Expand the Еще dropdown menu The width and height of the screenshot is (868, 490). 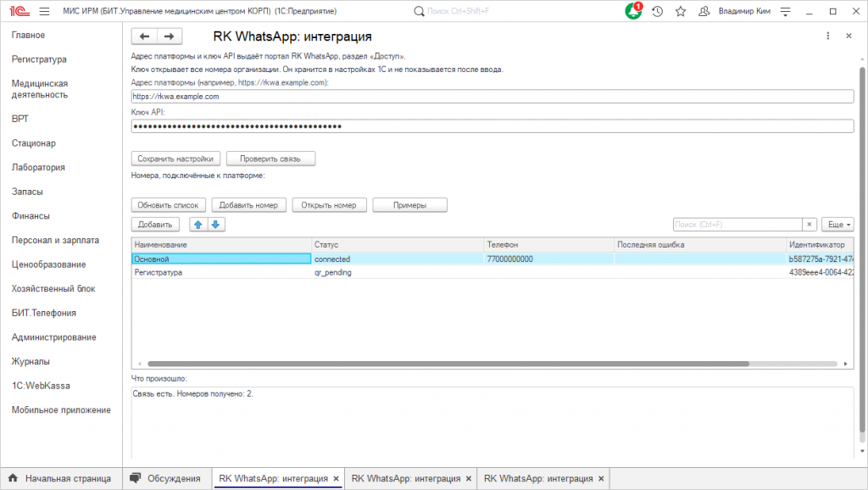click(837, 225)
